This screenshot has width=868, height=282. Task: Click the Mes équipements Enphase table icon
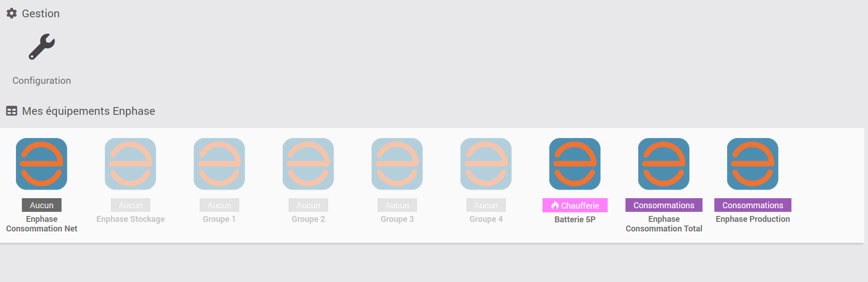[11, 111]
